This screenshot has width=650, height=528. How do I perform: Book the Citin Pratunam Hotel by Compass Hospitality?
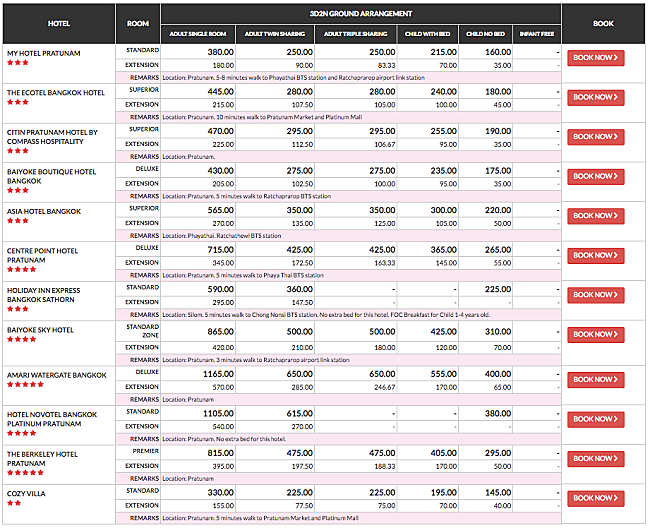point(596,137)
